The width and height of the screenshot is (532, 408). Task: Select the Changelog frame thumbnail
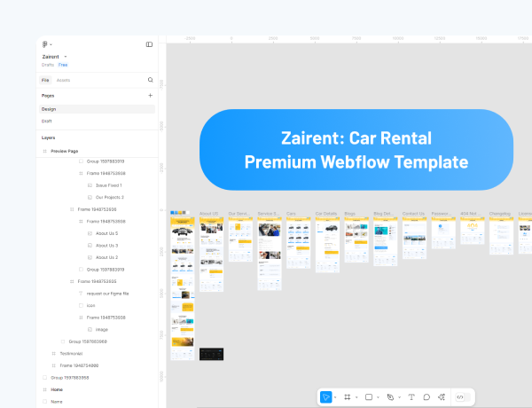501,236
